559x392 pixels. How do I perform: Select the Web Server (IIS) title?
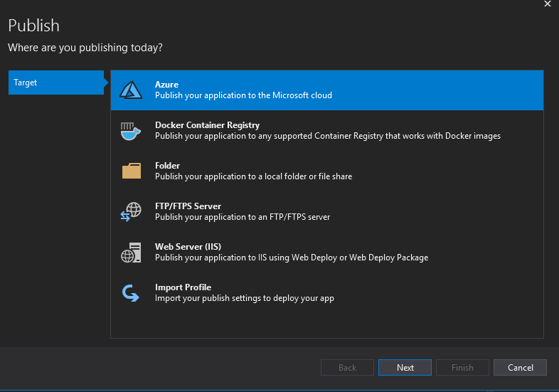188,247
